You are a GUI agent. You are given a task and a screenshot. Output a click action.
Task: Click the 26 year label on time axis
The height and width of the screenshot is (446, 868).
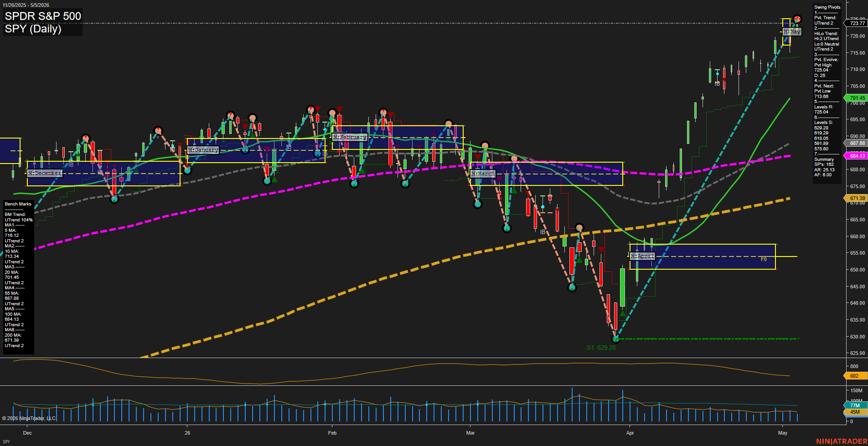click(187, 433)
